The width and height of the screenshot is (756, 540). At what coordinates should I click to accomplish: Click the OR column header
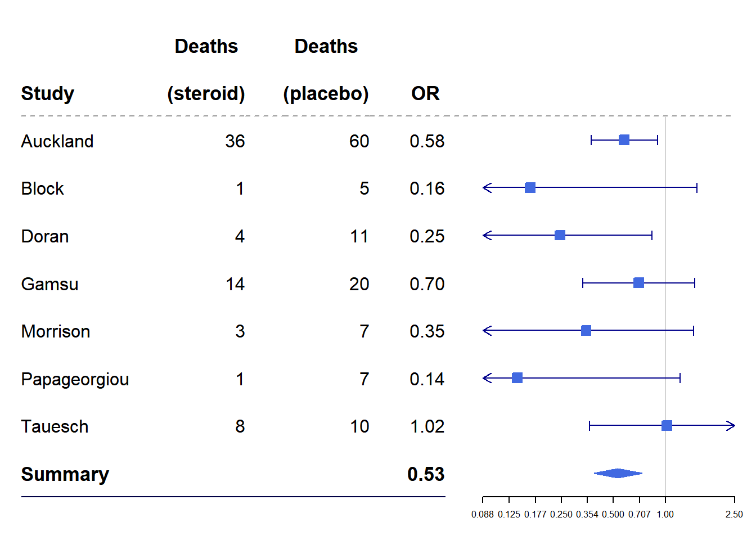click(425, 93)
